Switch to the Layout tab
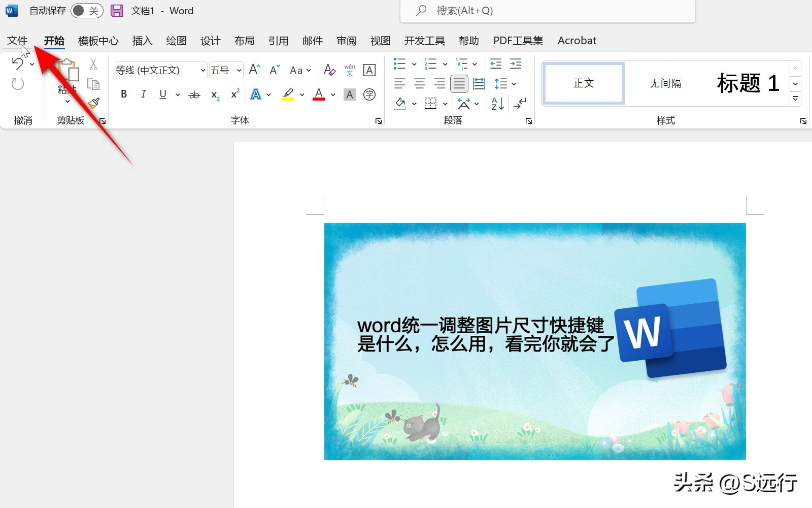The image size is (812, 508). [244, 41]
